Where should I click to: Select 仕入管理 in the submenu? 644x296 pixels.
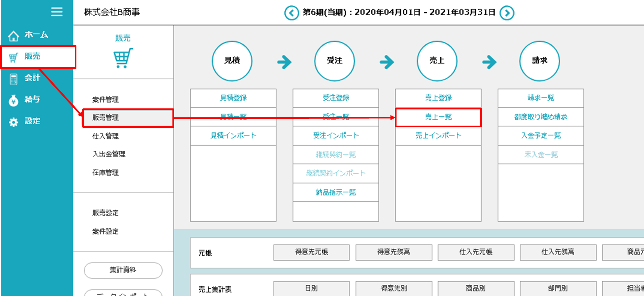(x=105, y=136)
